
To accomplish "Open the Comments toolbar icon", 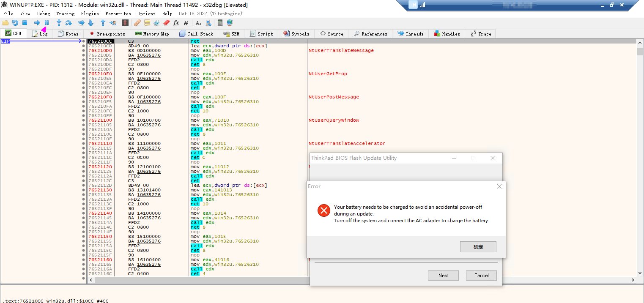I will point(147,23).
